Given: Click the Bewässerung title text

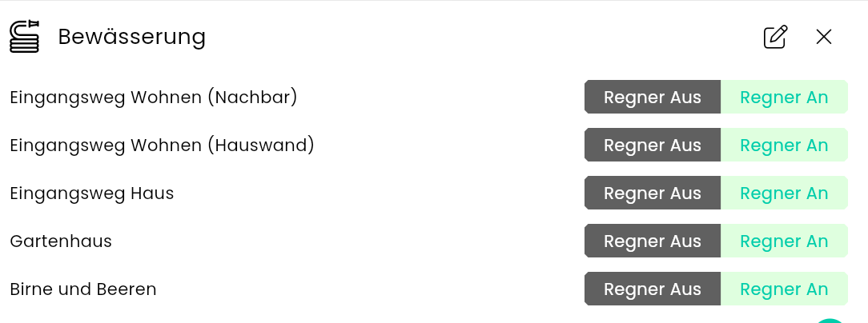Looking at the screenshot, I should click(x=132, y=37).
